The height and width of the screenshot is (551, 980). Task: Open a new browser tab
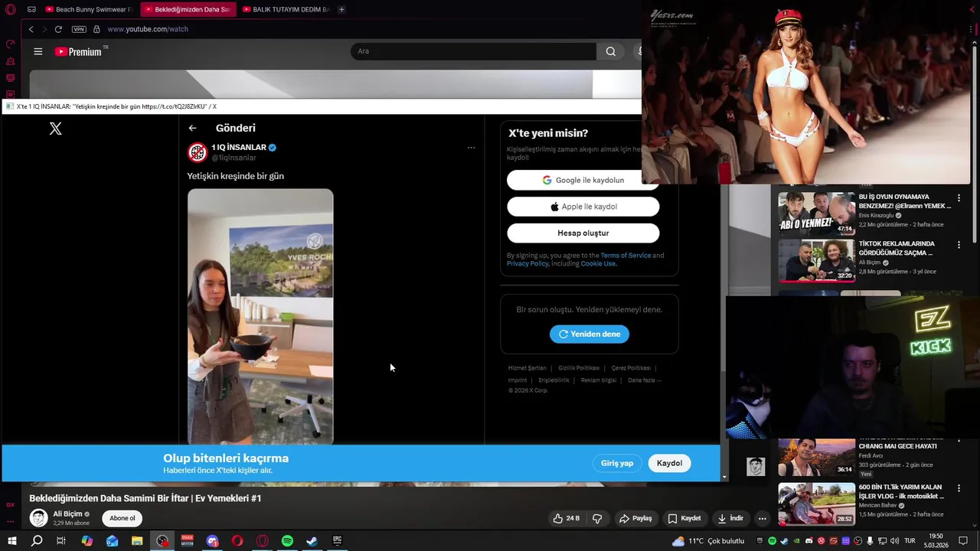tap(341, 9)
